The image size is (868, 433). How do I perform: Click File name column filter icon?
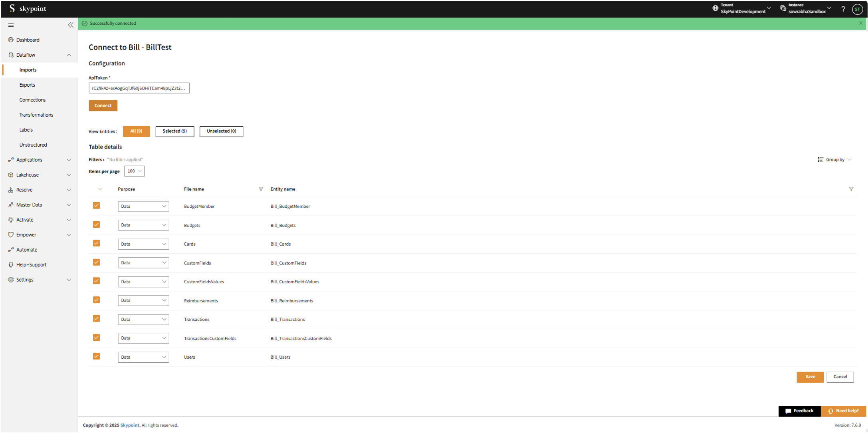261,189
